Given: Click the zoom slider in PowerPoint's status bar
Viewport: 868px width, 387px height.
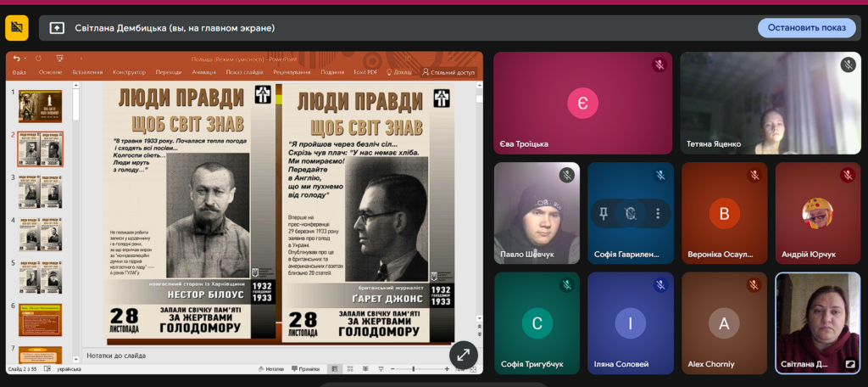Looking at the screenshot, I should coord(414,369).
